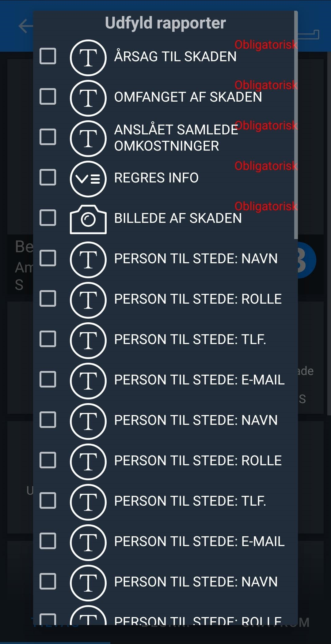
Task: Tap the back arrow behind the dialog
Action: click(x=25, y=26)
